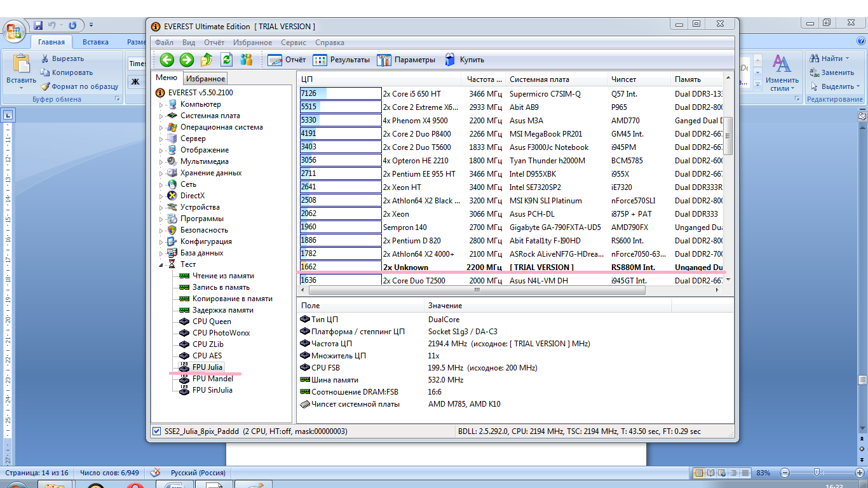868x488 pixels.
Task: Select the Безопасность shield icon
Action: tap(172, 230)
